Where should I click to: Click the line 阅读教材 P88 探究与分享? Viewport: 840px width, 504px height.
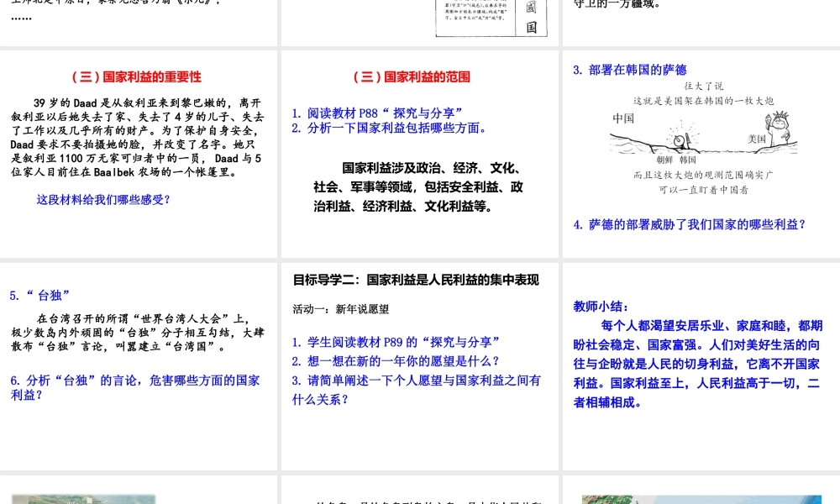378,113
